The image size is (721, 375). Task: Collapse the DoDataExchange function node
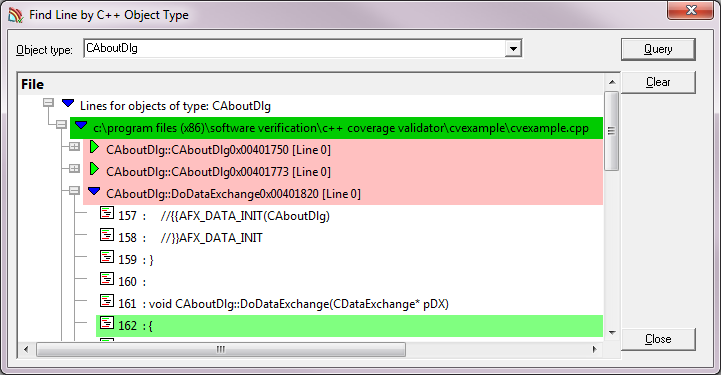pyautogui.click(x=74, y=190)
